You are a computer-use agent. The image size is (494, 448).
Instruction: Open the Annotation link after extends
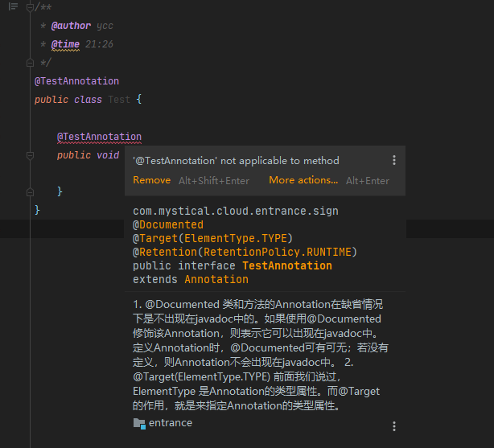pyautogui.click(x=216, y=279)
